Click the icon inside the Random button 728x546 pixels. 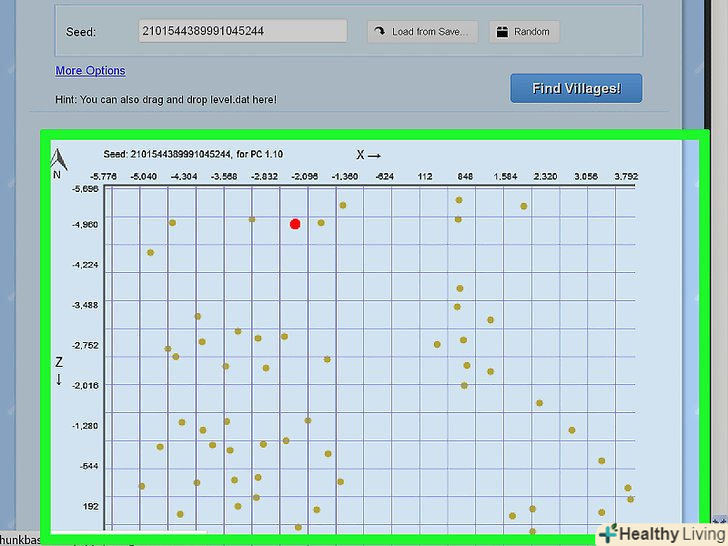(502, 32)
